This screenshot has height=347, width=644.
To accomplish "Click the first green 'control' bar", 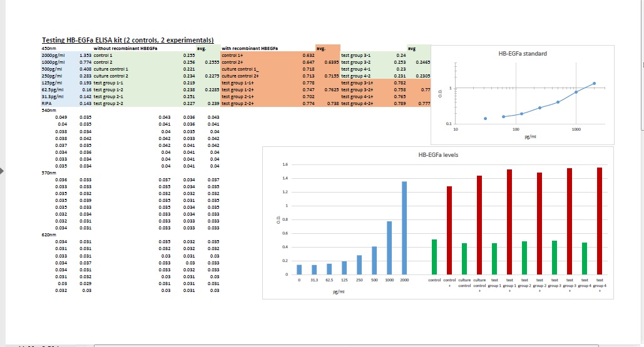I will tap(434, 256).
